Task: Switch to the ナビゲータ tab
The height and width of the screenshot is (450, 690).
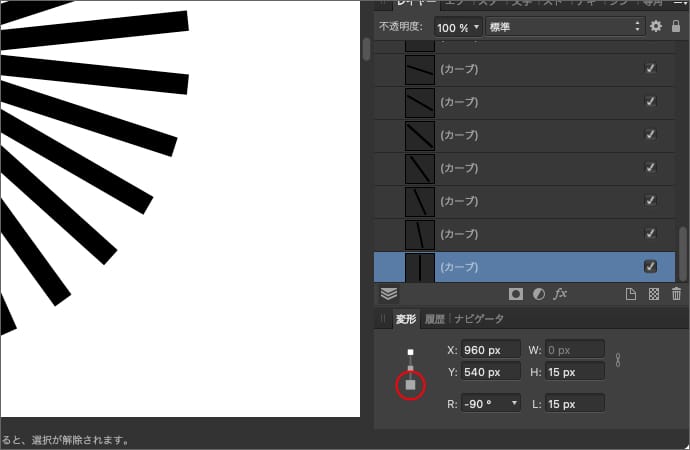Action: (x=479, y=319)
